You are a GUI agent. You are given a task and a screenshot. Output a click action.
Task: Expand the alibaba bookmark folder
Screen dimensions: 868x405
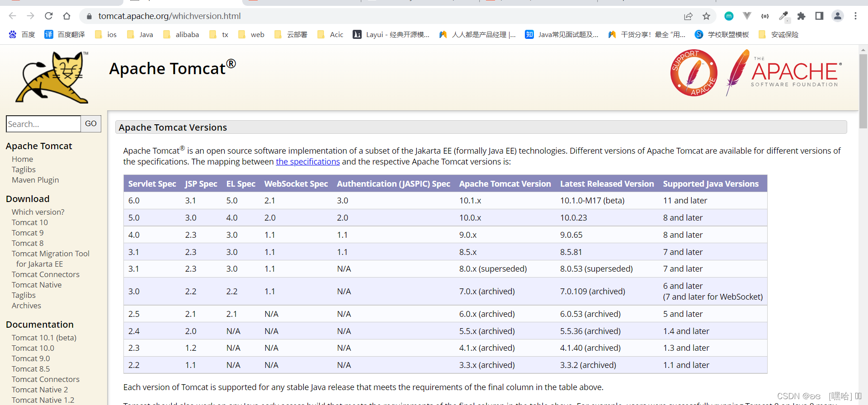181,34
